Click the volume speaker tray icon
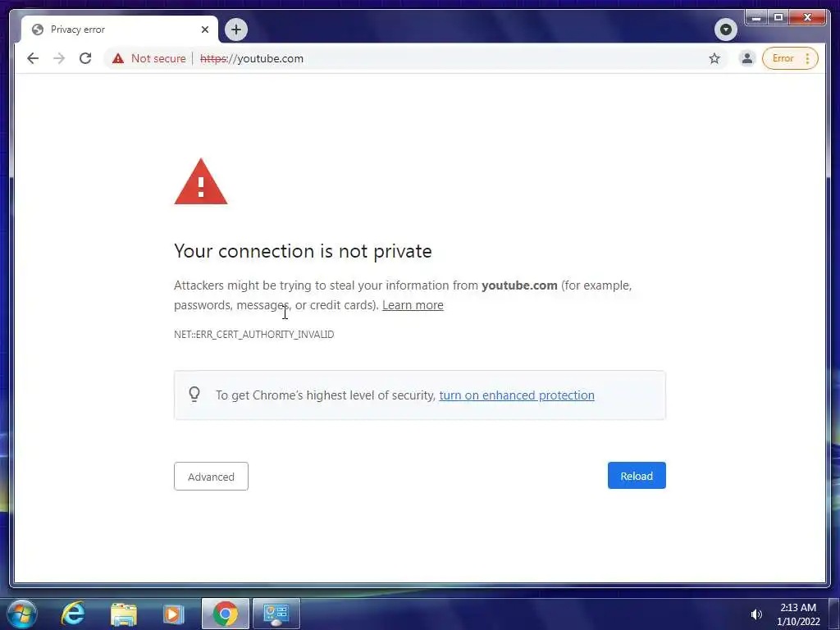The height and width of the screenshot is (630, 840). tap(756, 614)
